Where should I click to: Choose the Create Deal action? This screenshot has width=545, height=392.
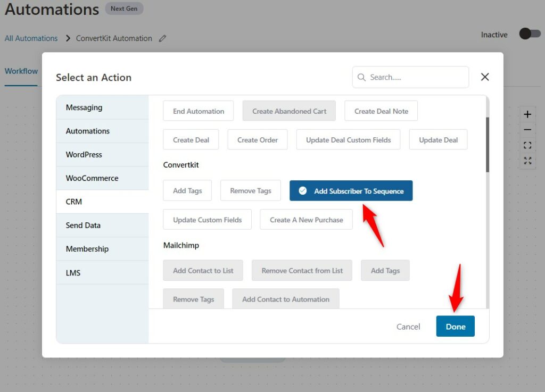tap(191, 140)
